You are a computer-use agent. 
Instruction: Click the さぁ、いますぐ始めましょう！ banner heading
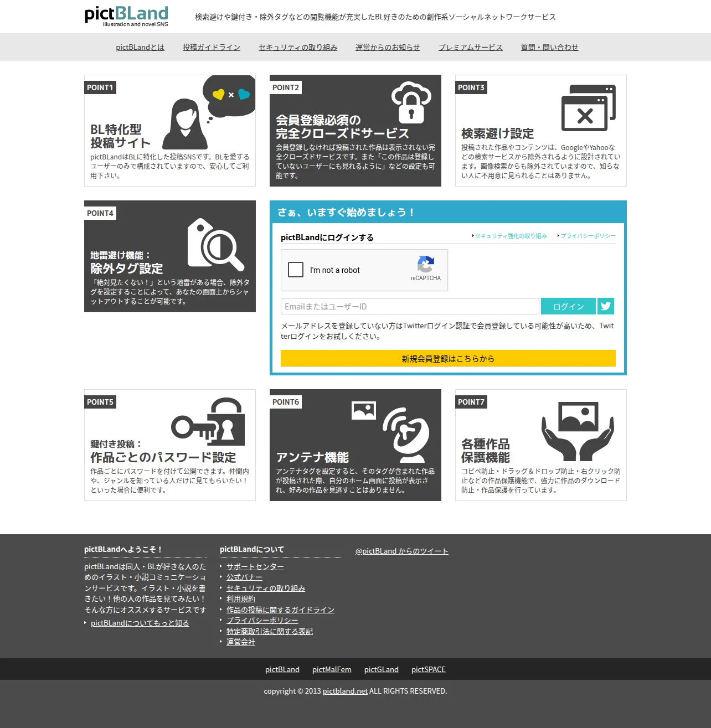[346, 212]
